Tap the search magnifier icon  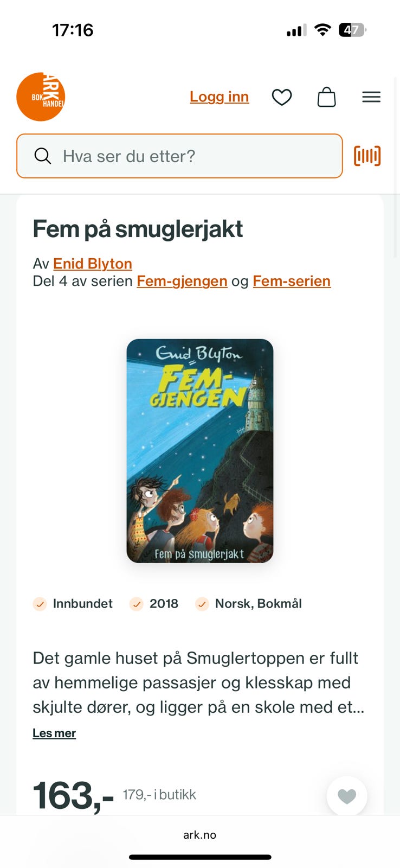[43, 156]
